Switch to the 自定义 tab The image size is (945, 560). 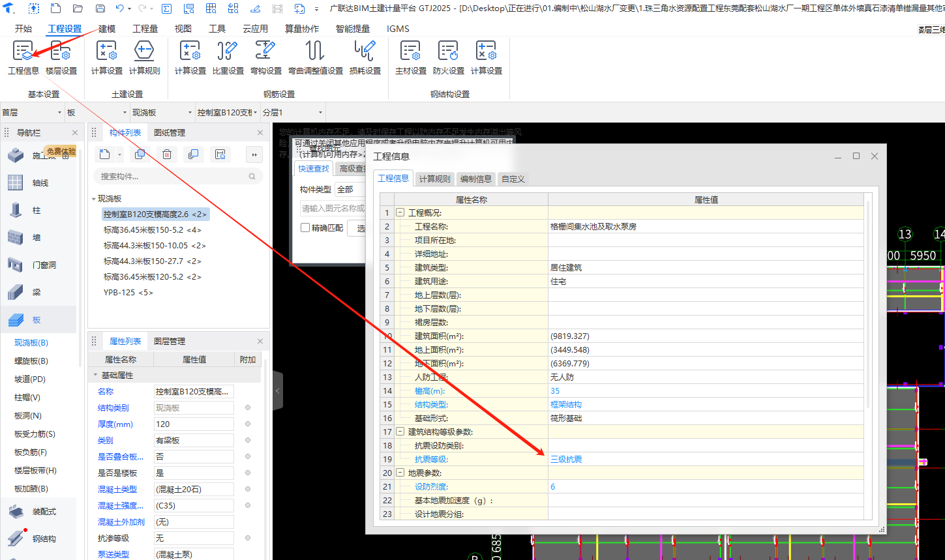coord(513,179)
